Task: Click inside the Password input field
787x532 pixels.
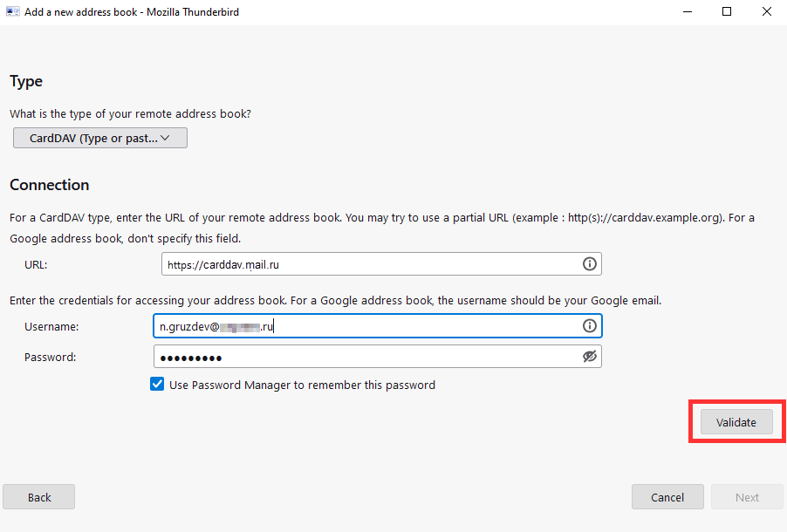Action: coord(366,357)
